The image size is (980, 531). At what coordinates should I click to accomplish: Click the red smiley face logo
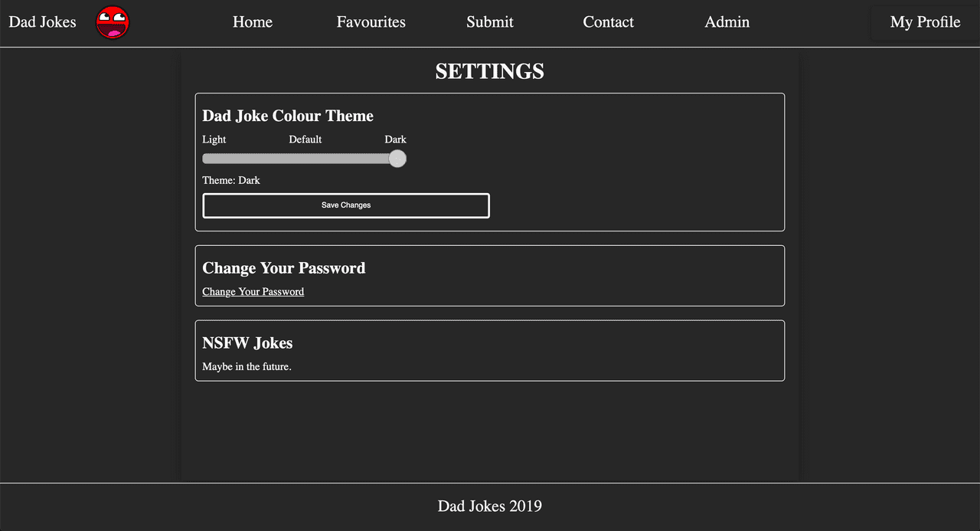click(x=113, y=22)
